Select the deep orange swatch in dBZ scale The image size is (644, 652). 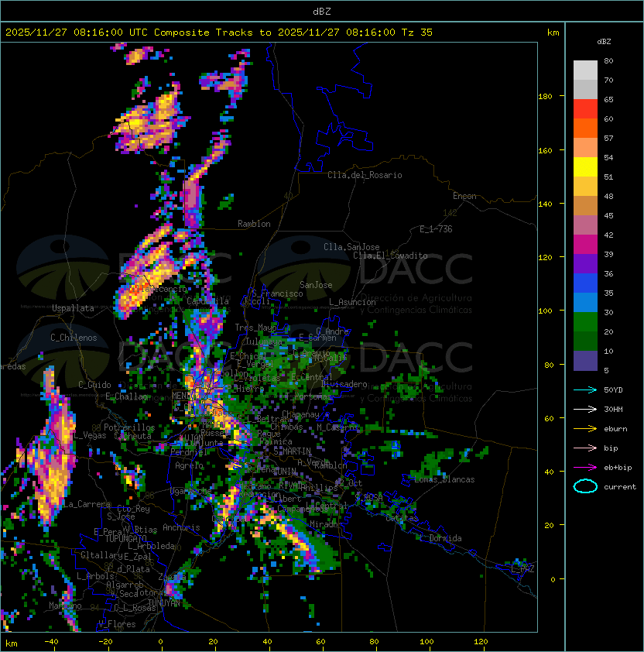point(585,128)
